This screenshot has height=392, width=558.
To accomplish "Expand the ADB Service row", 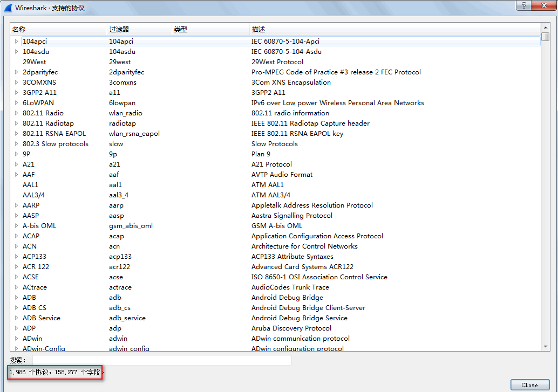I will pyautogui.click(x=16, y=318).
